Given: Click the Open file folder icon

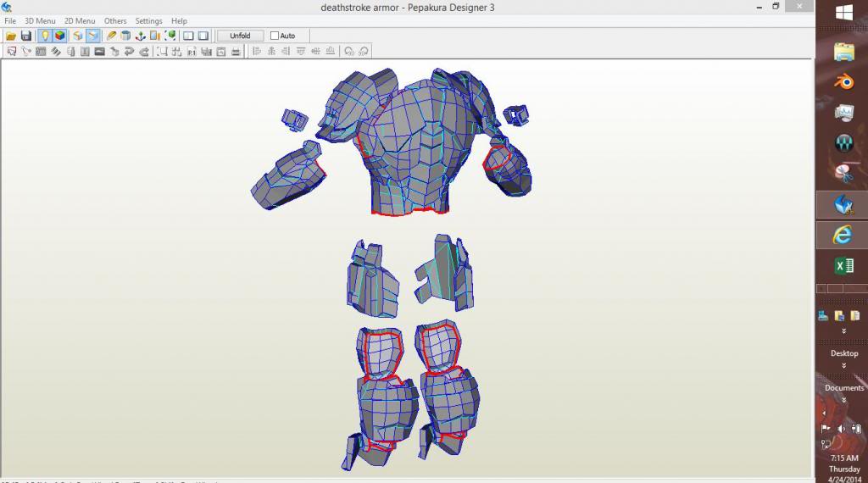Looking at the screenshot, I should click(x=10, y=36).
